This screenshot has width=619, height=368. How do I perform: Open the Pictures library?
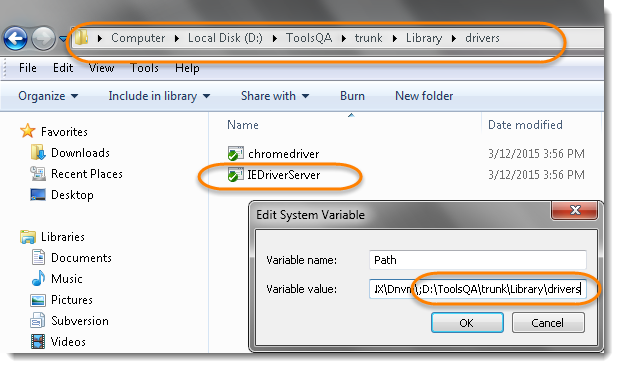[x=72, y=300]
